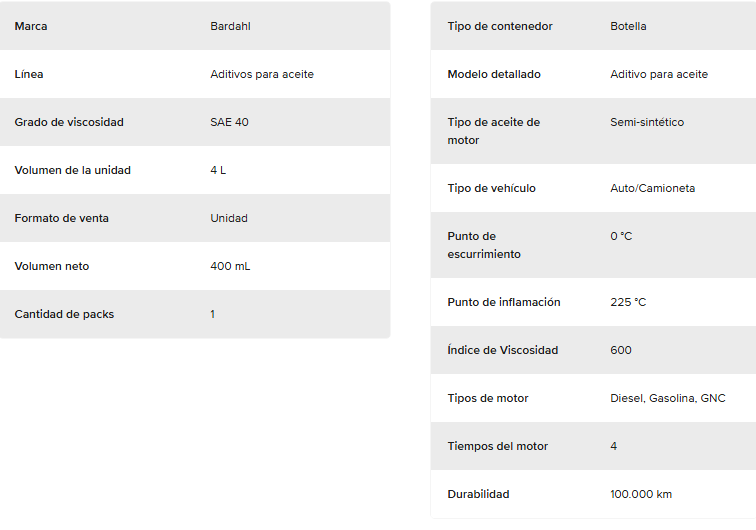Select the 400 mL net volume value
The image size is (756, 530).
click(230, 266)
